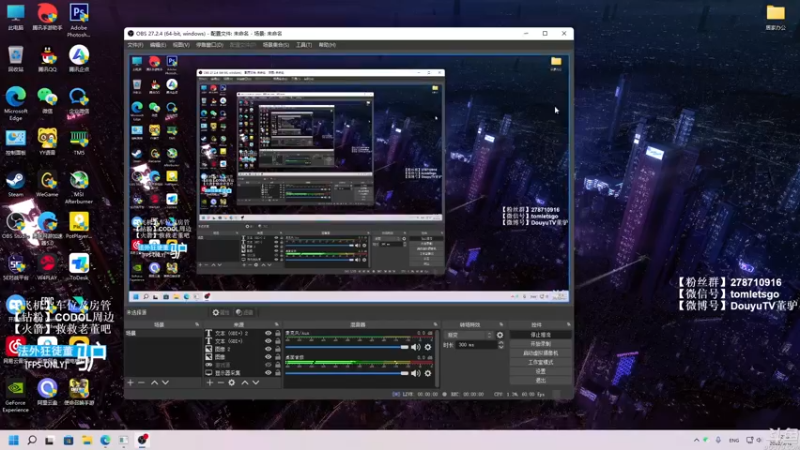Image resolution: width=800 pixels, height=450 pixels.
Task: Enable 工作室模式 studio mode button
Action: pos(540,362)
